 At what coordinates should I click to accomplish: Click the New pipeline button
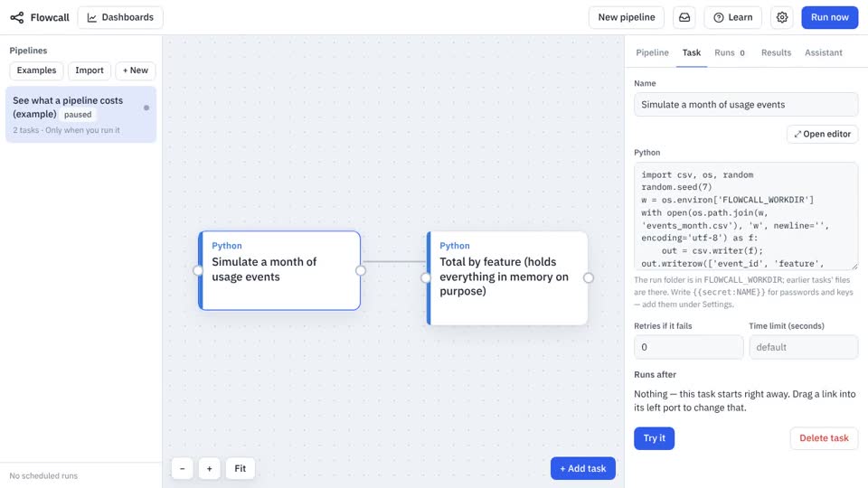pyautogui.click(x=626, y=17)
